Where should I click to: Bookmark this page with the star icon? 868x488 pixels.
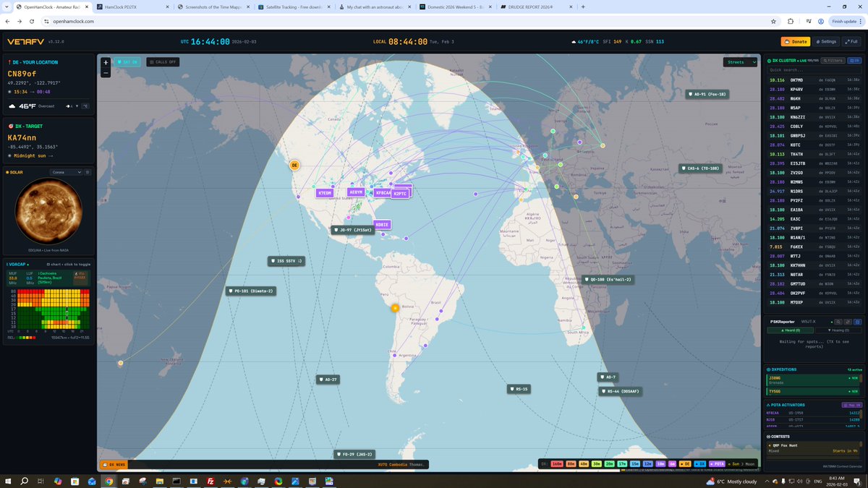[x=774, y=21]
